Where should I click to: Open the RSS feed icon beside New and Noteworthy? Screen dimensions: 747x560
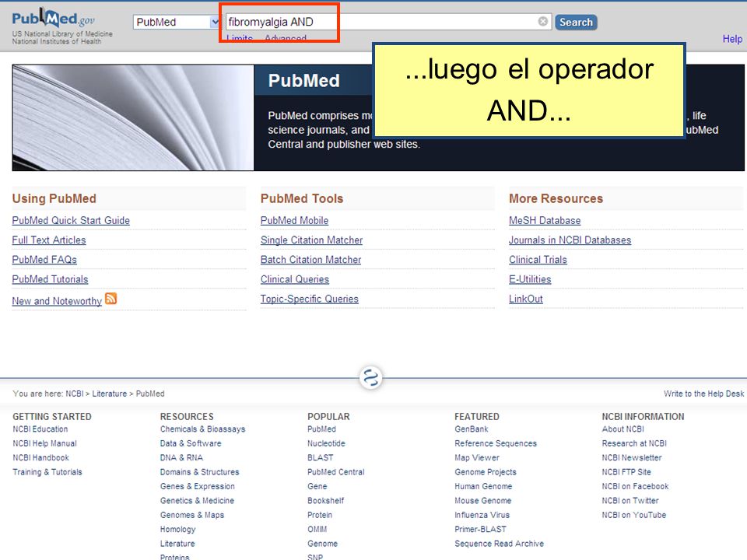[111, 299]
